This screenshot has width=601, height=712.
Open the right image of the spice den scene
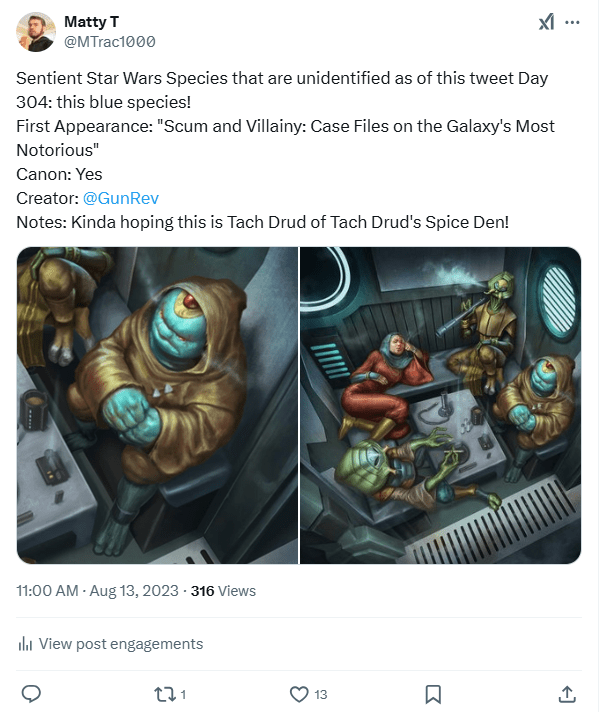(x=441, y=405)
